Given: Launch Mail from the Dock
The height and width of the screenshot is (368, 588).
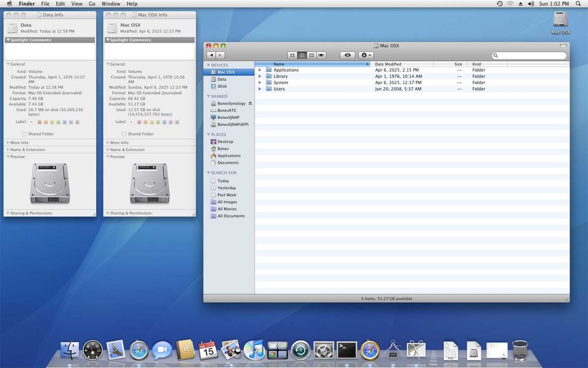Looking at the screenshot, I should (x=115, y=350).
